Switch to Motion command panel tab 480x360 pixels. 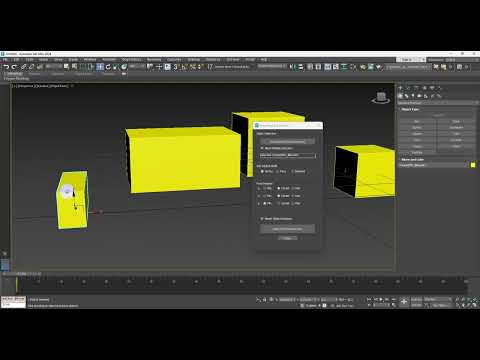click(424, 88)
